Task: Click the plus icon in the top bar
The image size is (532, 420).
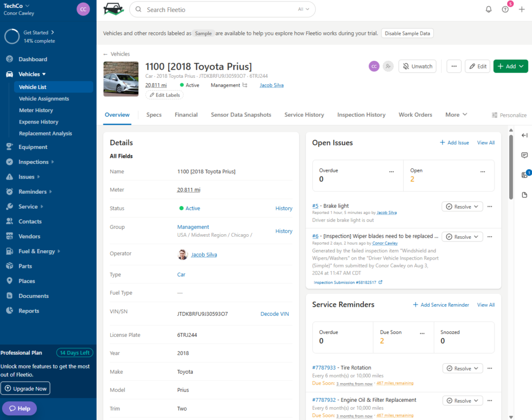Action: point(522,9)
